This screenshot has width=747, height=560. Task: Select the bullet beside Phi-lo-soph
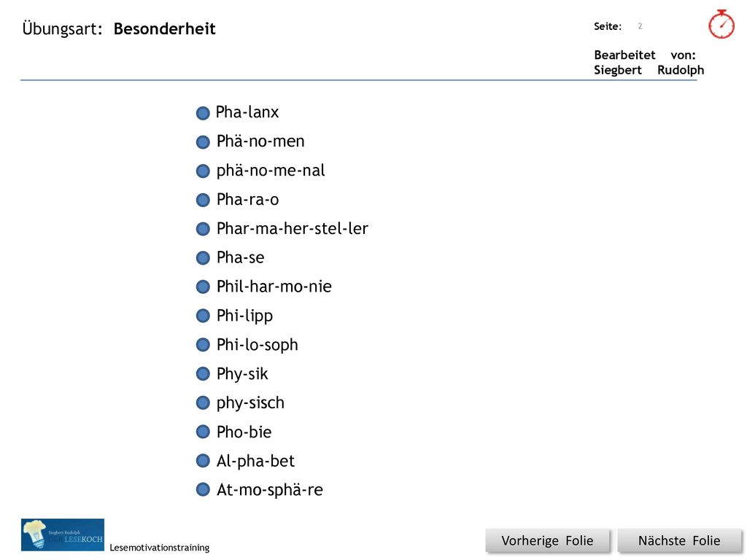[203, 345]
